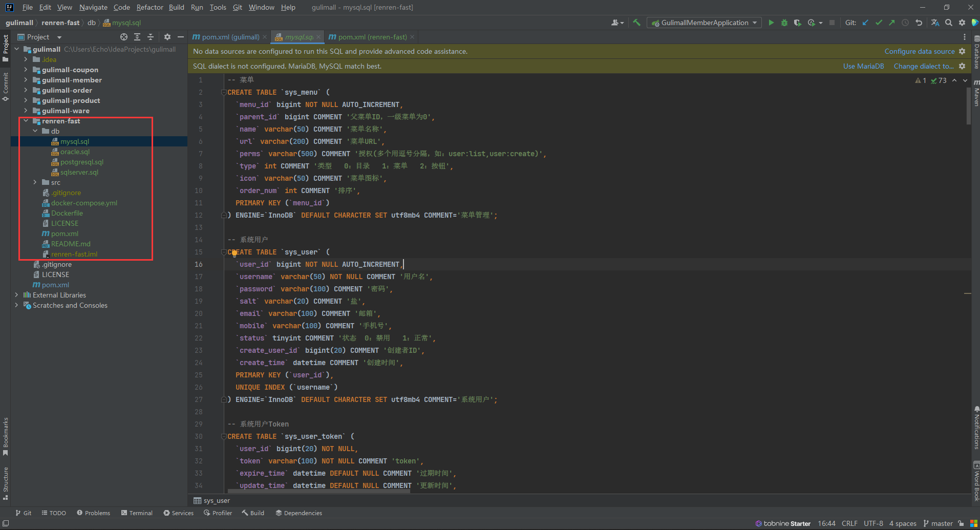This screenshot has width=980, height=530.
Task: Click the Git commit checkmark icon
Action: [879, 23]
